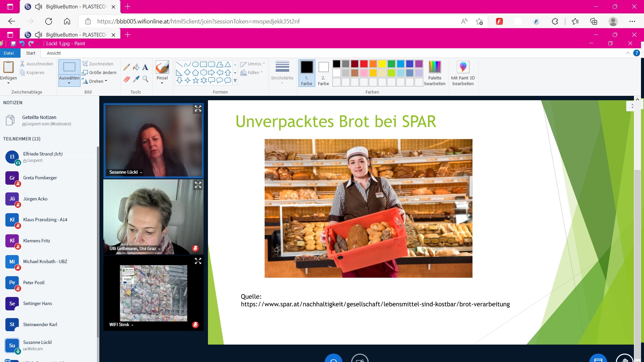Screen dimensions: 644x362
Task: Select participant Klaus Przesdzing - A14
Action: tap(49, 220)
